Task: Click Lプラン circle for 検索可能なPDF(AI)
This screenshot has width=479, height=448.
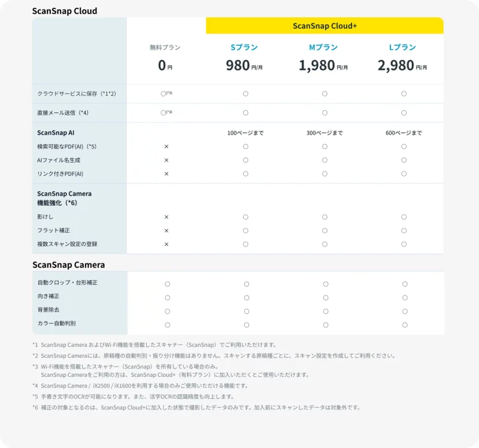Action: [404, 147]
